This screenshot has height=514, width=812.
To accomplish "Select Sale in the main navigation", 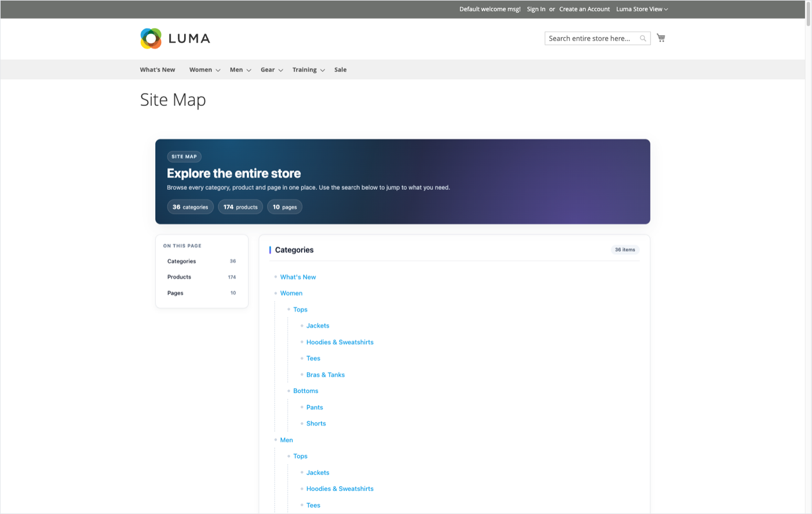I will click(340, 69).
